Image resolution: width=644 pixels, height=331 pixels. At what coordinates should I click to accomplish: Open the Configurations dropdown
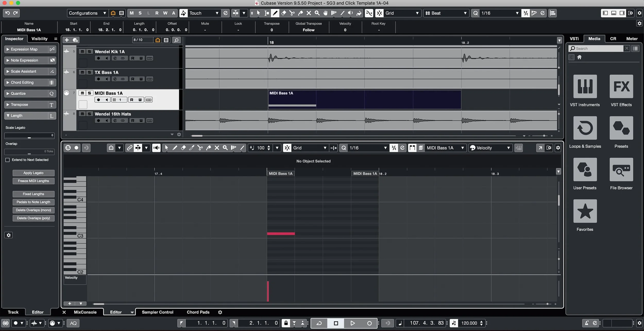[87, 13]
